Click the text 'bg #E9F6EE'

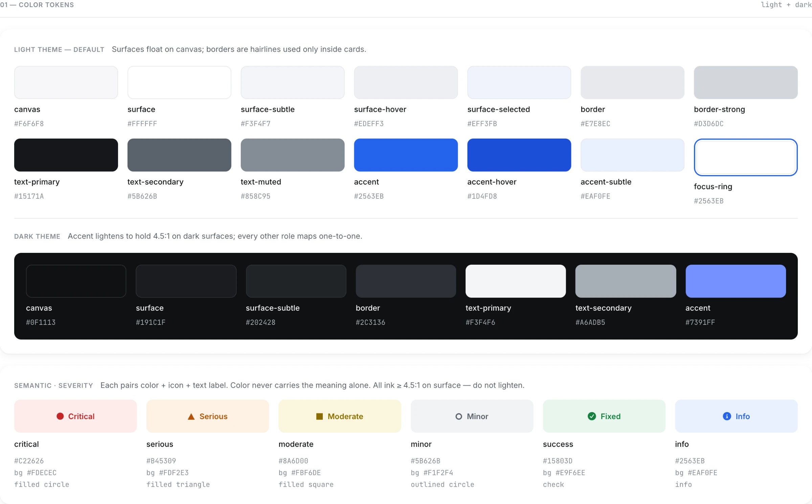coord(564,473)
